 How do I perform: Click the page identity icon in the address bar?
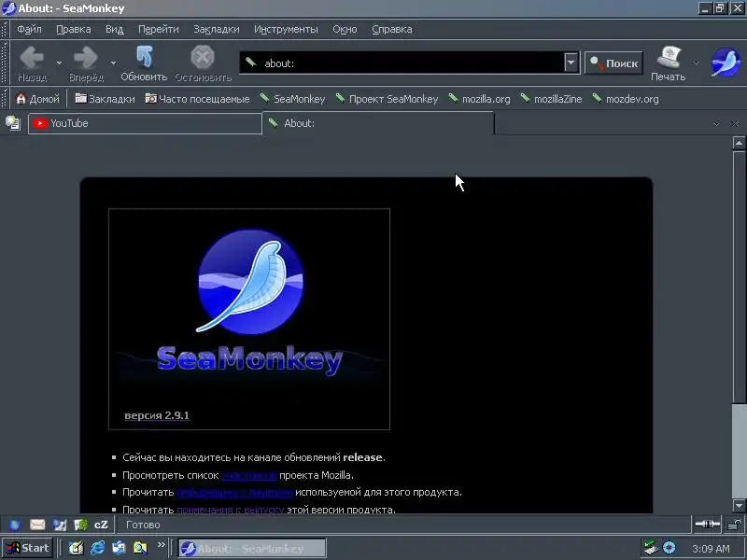click(251, 63)
